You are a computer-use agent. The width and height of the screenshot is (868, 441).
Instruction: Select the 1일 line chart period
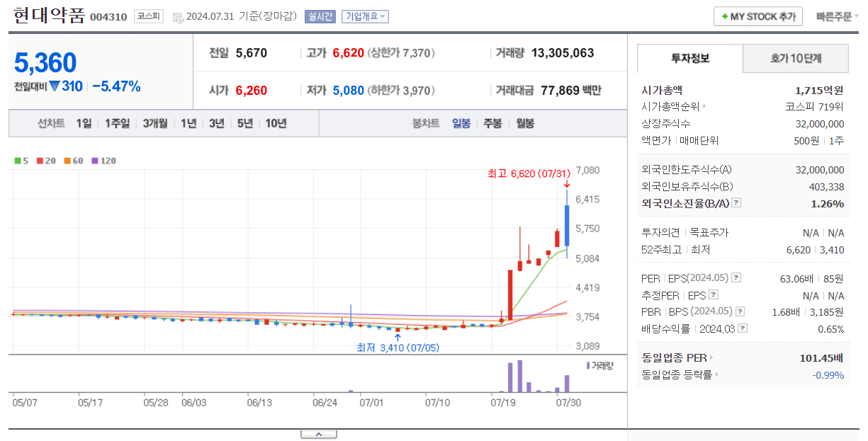[84, 123]
